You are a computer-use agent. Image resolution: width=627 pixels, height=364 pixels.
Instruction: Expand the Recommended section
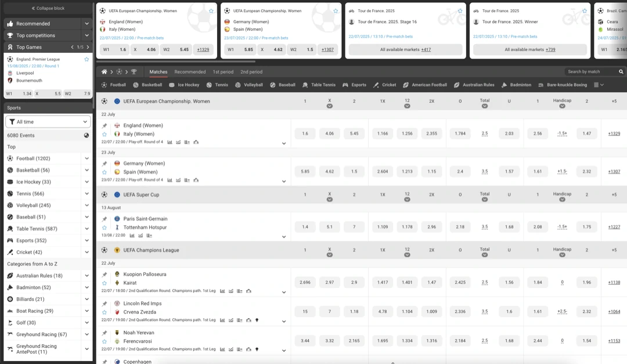pos(87,24)
